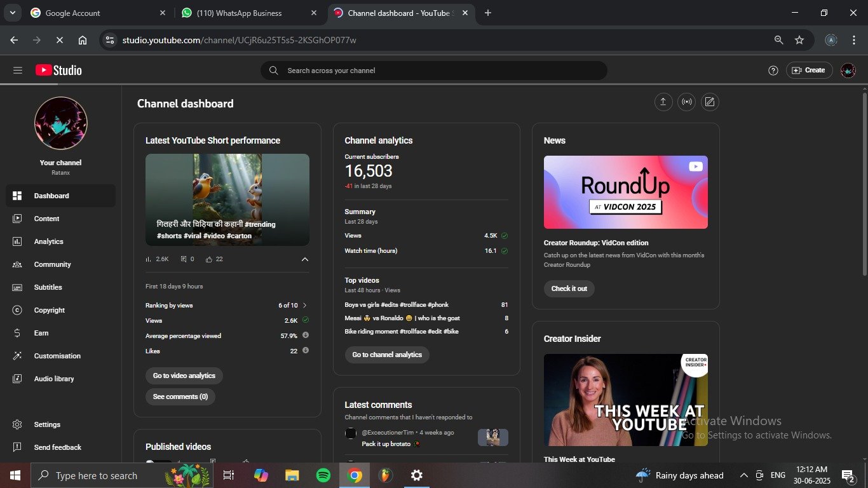Image resolution: width=868 pixels, height=488 pixels.
Task: Open the Copyright sidebar item
Action: point(60,310)
